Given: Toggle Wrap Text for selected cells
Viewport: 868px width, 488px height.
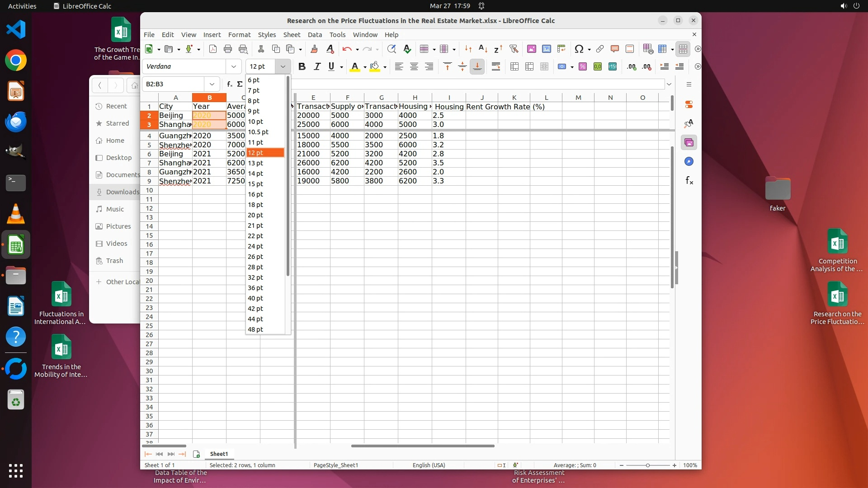Looking at the screenshot, I should pyautogui.click(x=496, y=66).
